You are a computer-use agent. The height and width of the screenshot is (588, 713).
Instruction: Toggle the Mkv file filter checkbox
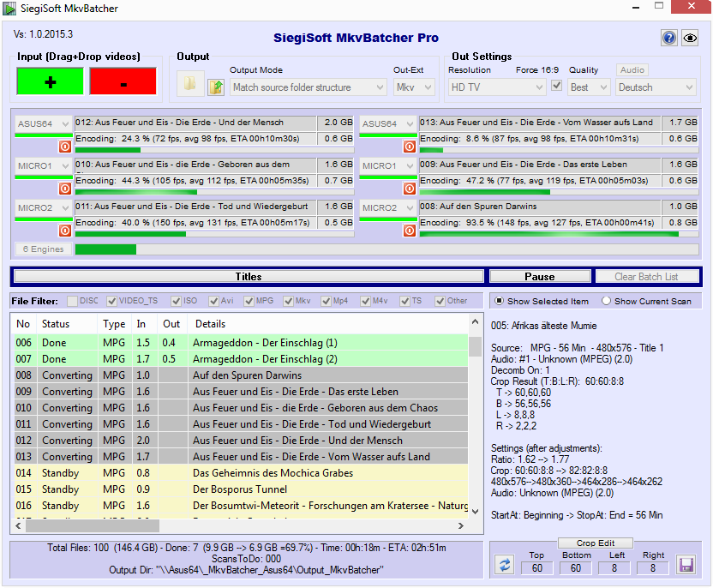click(288, 301)
